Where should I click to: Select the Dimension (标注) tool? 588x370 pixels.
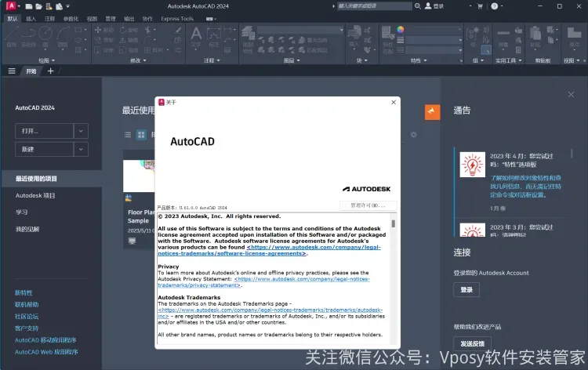214,37
